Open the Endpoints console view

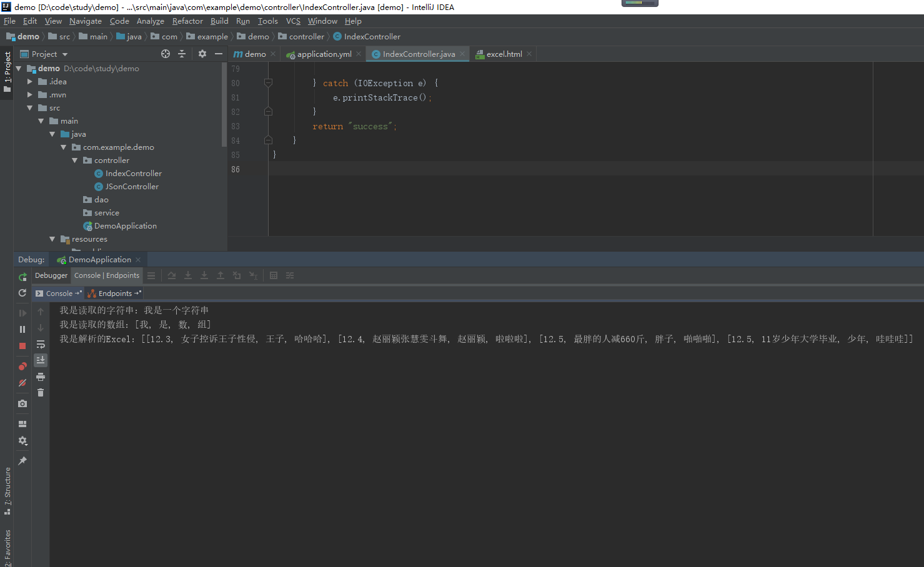tap(113, 293)
